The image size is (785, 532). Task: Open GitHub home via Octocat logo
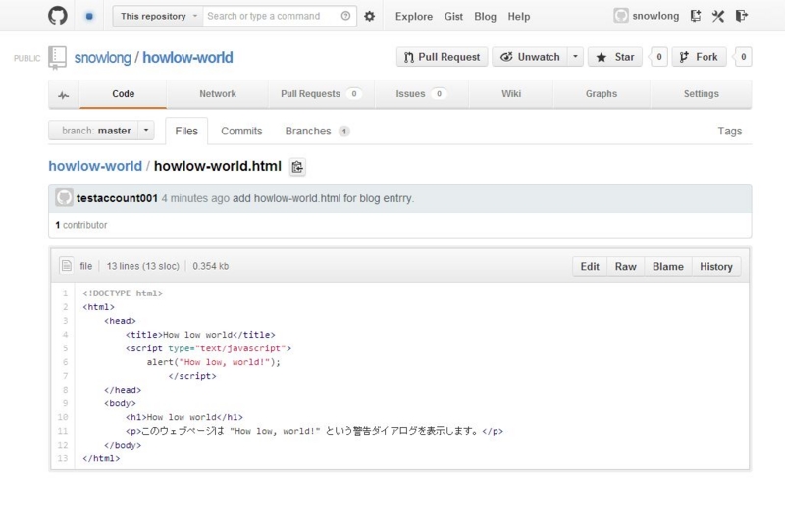[58, 16]
